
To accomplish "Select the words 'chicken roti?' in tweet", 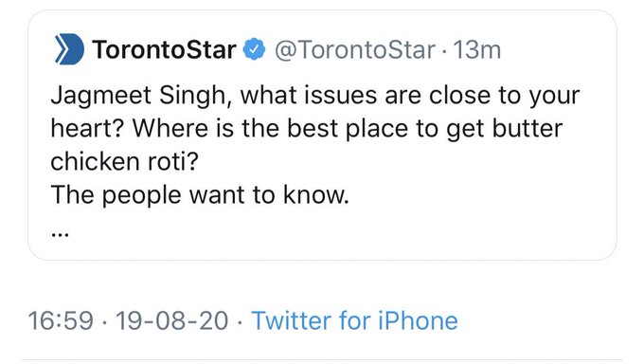I will click(124, 161).
